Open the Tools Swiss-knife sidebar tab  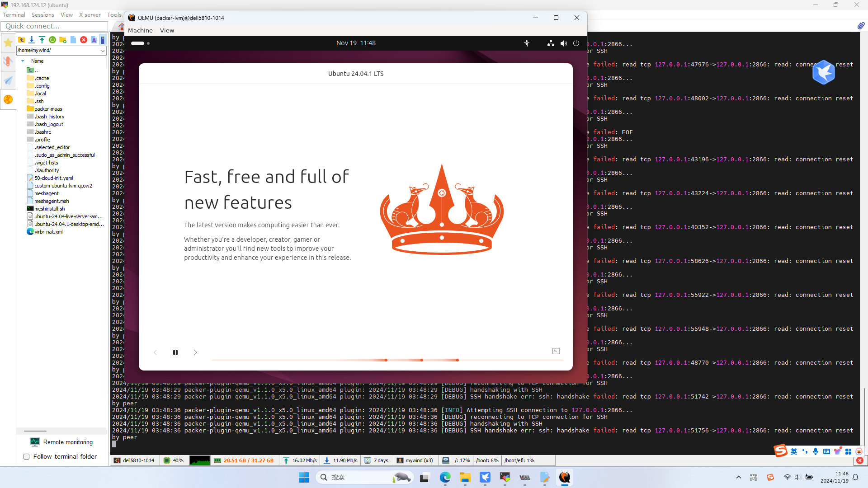pyautogui.click(x=8, y=61)
